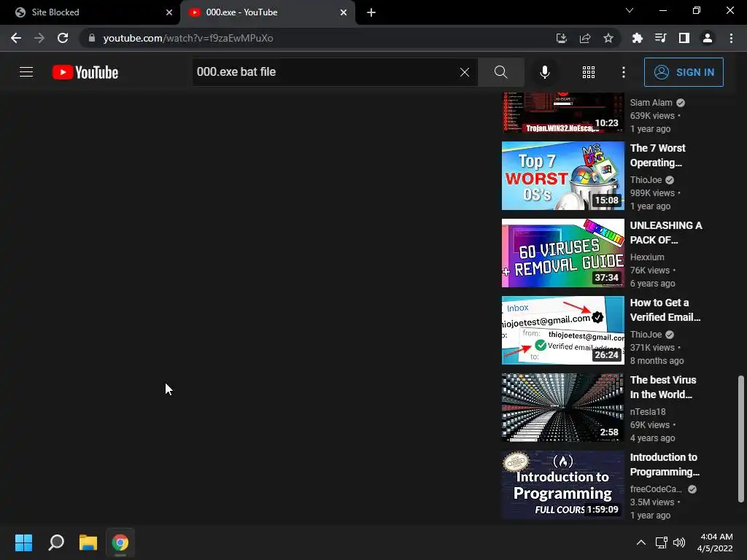
Task: Show hidden system tray icons
Action: pos(641,542)
